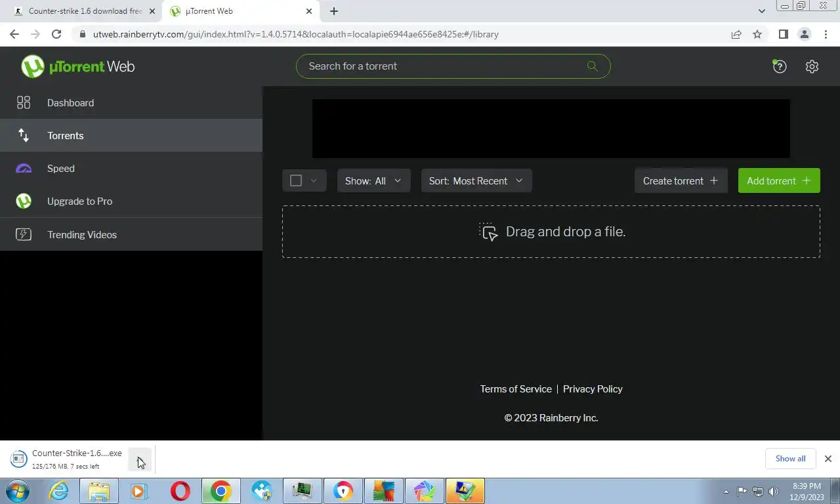Open the monitor app taskbar icon

pyautogui.click(x=302, y=491)
